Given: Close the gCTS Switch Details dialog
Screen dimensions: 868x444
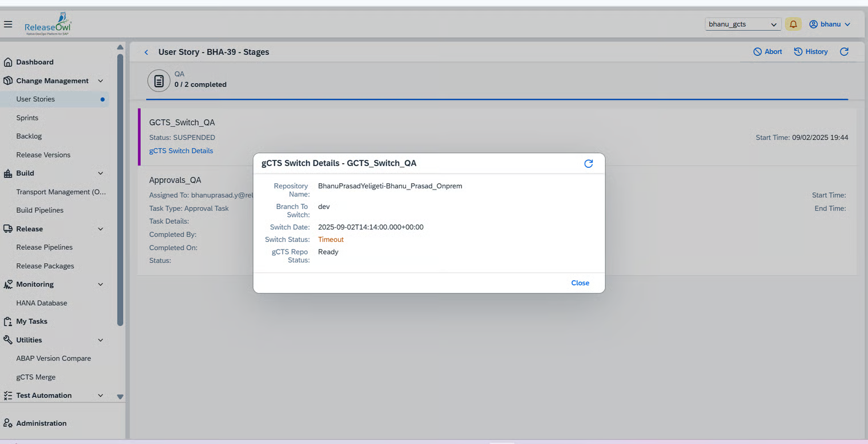Looking at the screenshot, I should pos(580,283).
